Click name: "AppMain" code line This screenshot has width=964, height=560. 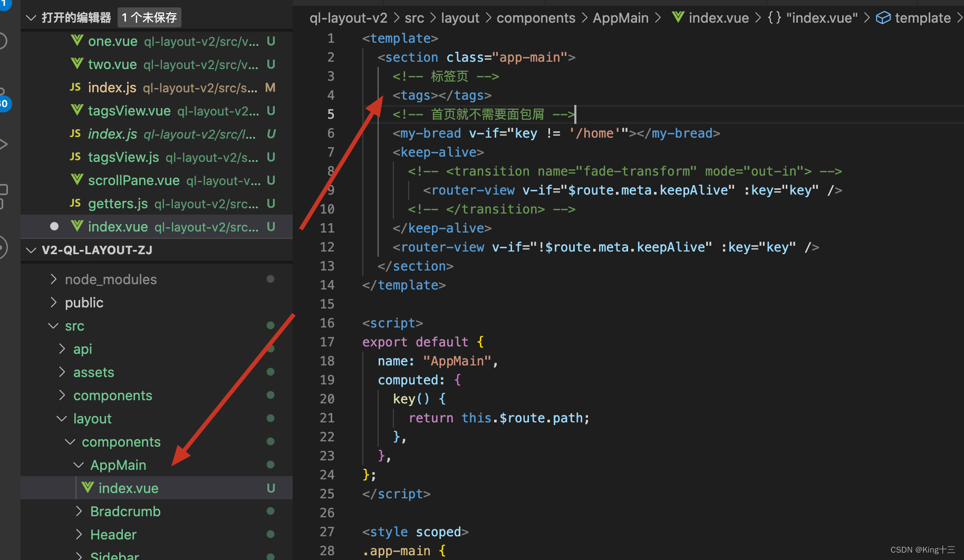(x=438, y=361)
